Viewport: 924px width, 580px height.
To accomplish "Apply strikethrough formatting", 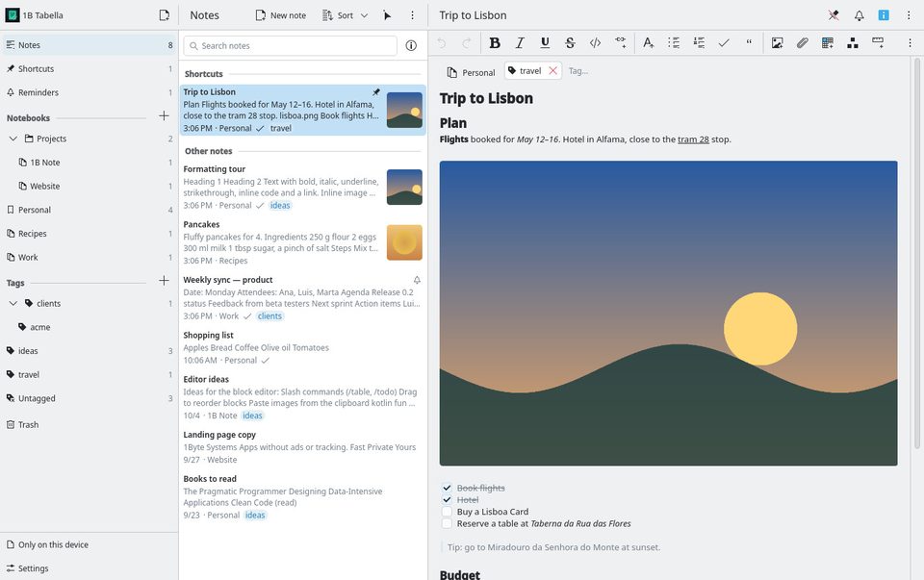I will point(570,43).
